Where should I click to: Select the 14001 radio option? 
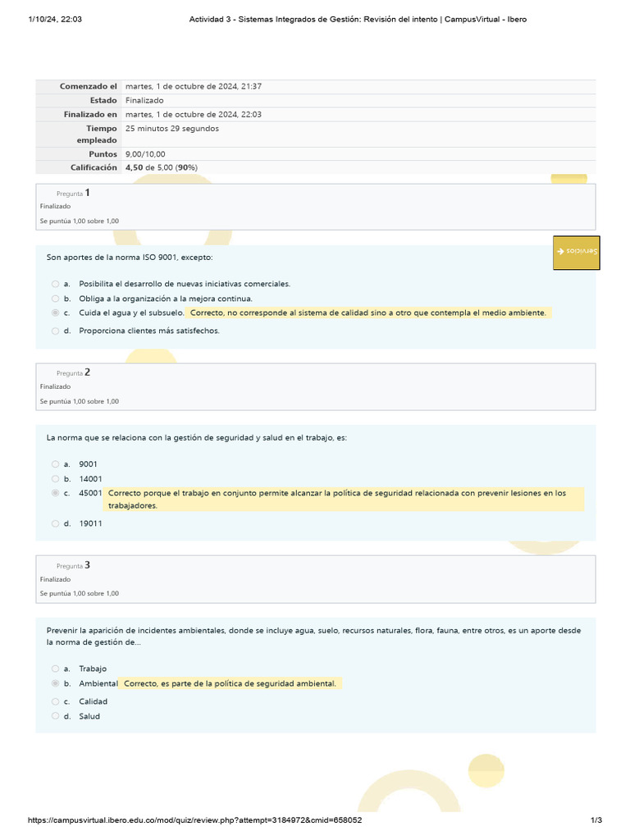tap(55, 479)
